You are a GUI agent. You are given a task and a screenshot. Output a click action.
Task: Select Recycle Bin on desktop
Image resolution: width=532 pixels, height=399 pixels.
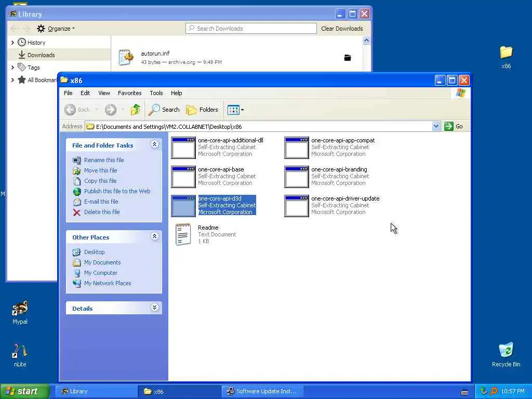(506, 355)
